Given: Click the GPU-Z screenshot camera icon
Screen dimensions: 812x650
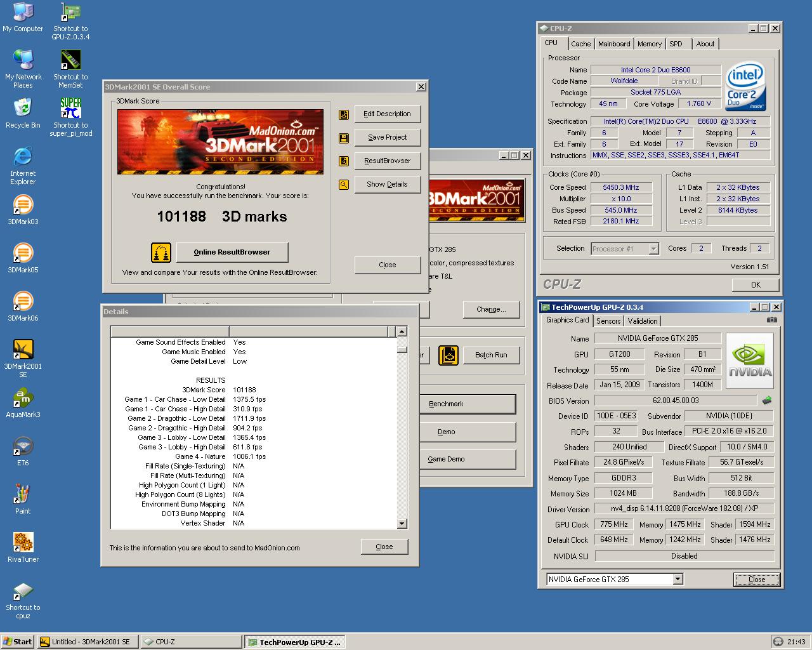Looking at the screenshot, I should point(771,320).
